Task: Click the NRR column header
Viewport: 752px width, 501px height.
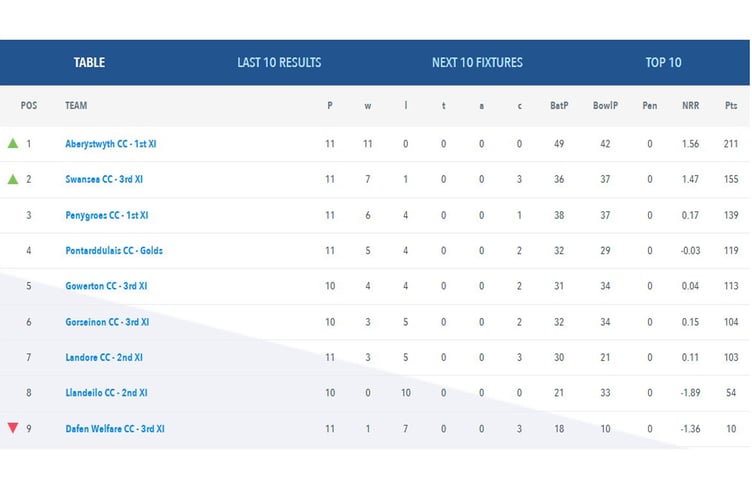Action: (x=690, y=106)
